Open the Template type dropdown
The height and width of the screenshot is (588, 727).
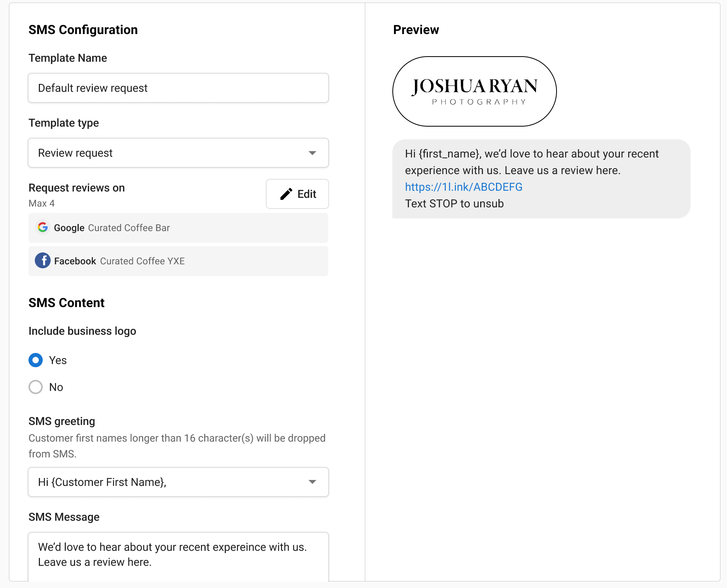[178, 153]
